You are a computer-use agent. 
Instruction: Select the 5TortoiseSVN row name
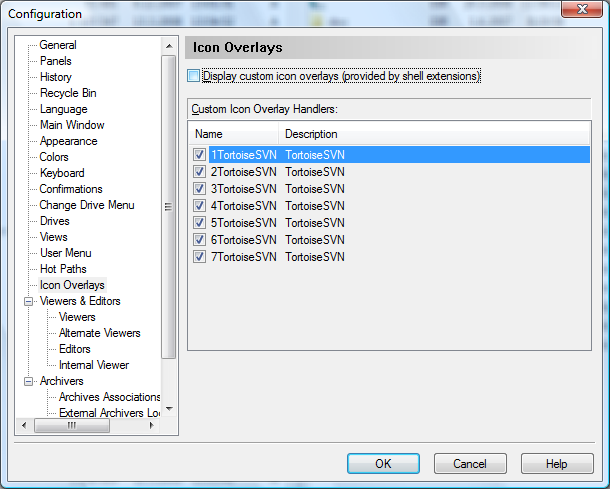point(244,223)
